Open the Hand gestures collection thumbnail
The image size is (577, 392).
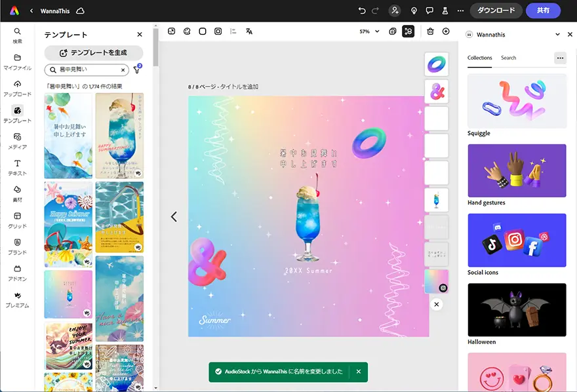pos(517,170)
